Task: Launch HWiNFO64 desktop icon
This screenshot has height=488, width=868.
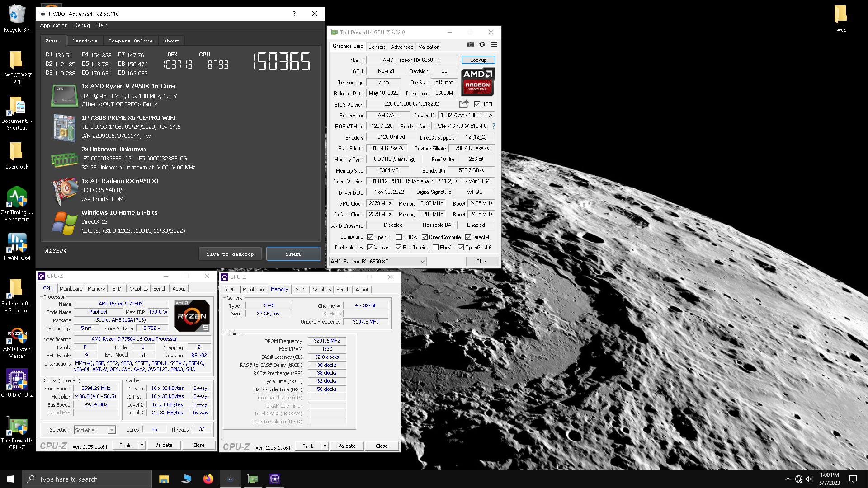Action: point(17,247)
